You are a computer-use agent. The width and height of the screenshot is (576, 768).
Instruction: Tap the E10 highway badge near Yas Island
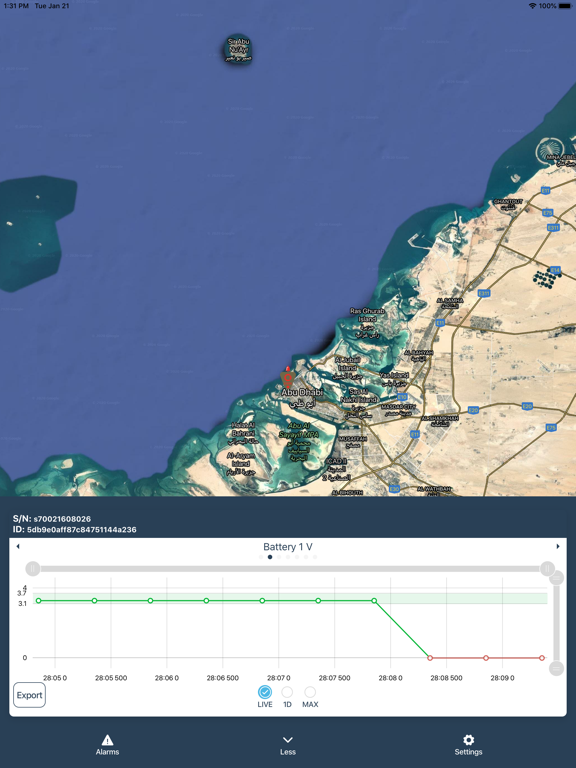click(x=402, y=397)
